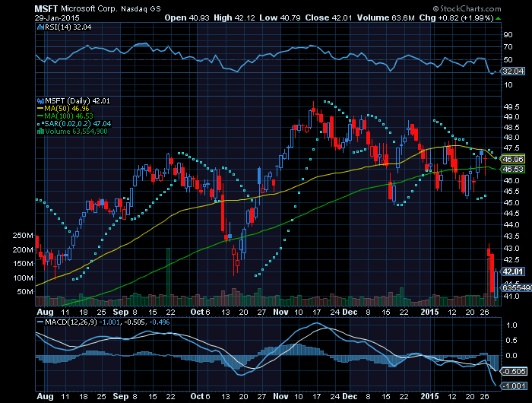Click the MACD(12,26,9) legend line icon
532x403 pixels.
(40, 322)
